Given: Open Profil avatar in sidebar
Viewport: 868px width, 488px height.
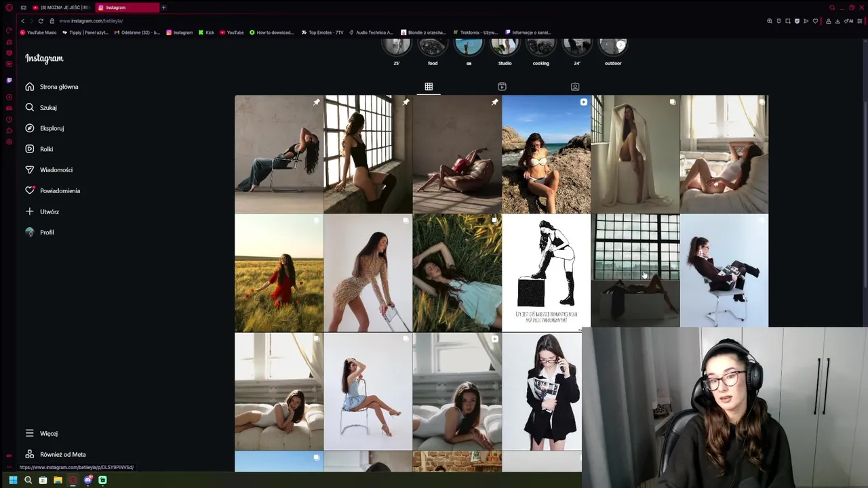Looking at the screenshot, I should pyautogui.click(x=30, y=232).
